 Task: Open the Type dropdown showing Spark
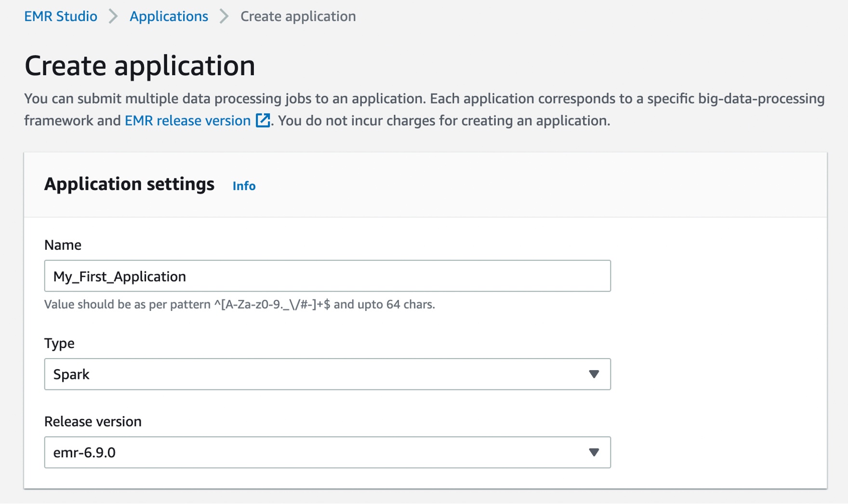point(328,374)
